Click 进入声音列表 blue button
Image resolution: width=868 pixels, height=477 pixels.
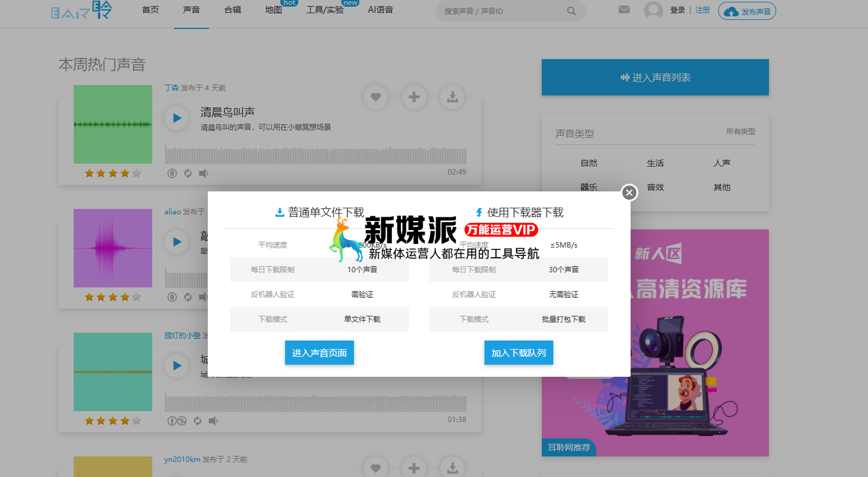tap(655, 77)
